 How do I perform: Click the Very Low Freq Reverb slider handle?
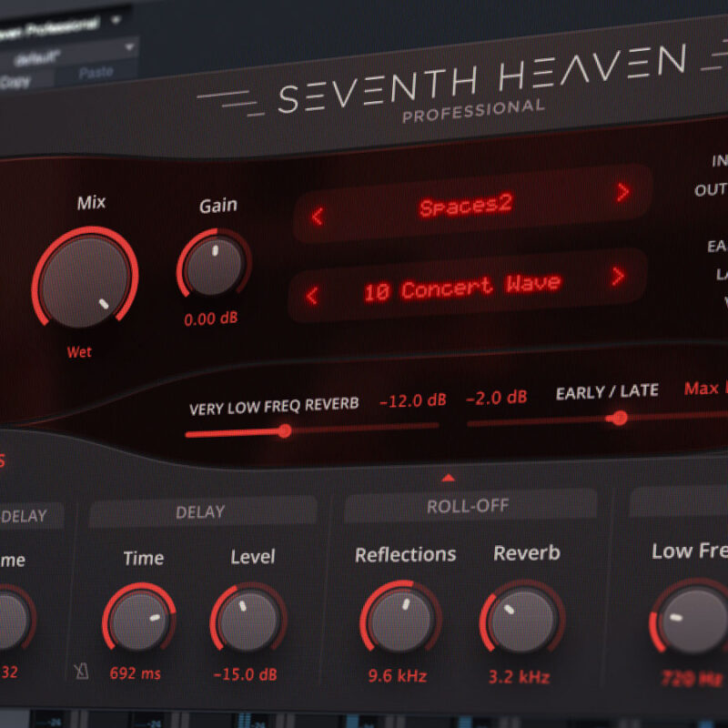click(285, 430)
